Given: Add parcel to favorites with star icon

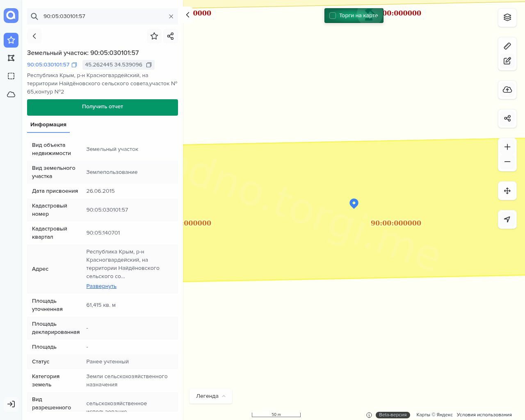Looking at the screenshot, I should 154,36.
